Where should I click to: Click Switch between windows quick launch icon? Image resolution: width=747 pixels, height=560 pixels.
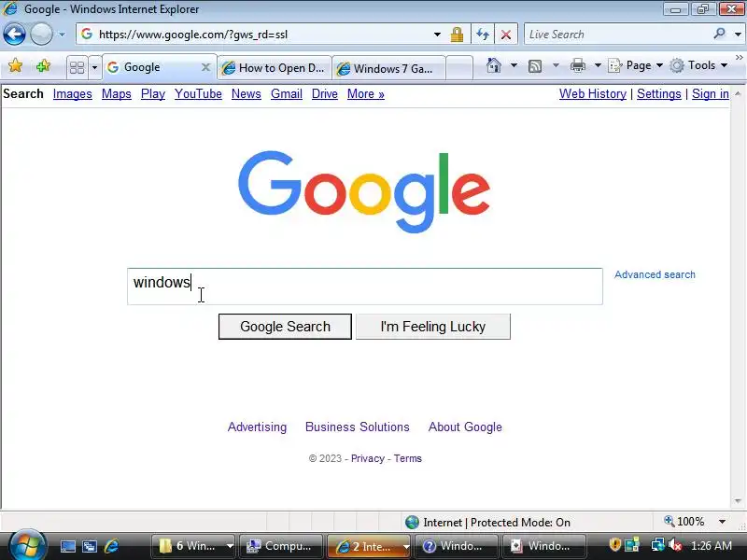90,546
